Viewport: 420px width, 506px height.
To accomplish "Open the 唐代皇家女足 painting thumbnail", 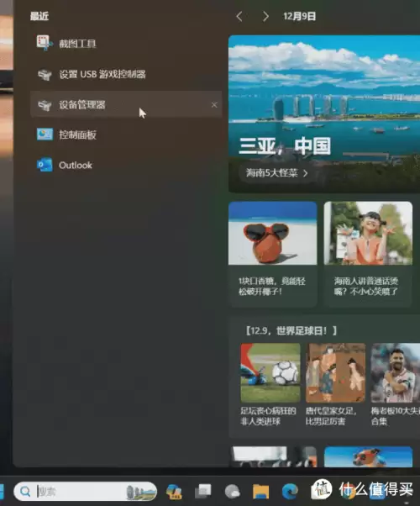I will [x=335, y=372].
